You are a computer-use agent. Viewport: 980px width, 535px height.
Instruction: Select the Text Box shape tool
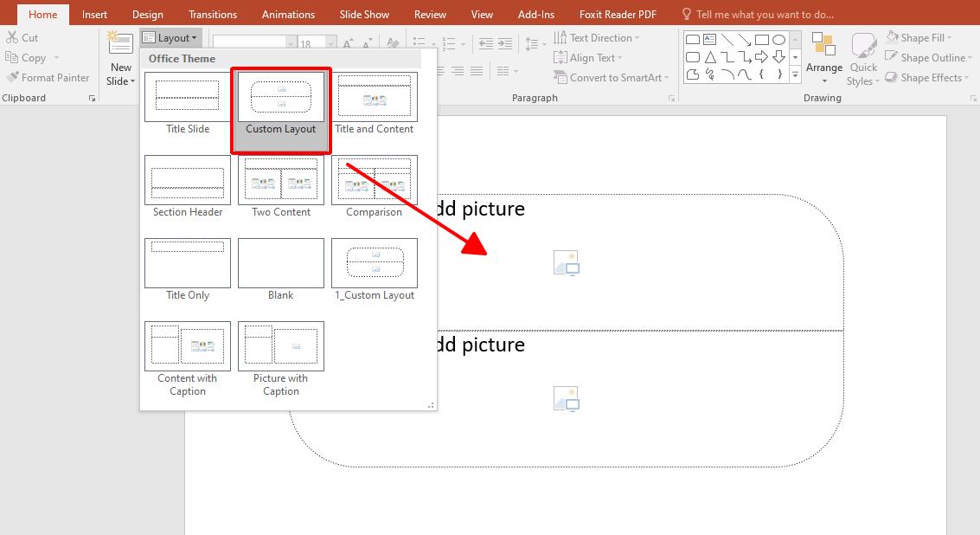pos(709,39)
